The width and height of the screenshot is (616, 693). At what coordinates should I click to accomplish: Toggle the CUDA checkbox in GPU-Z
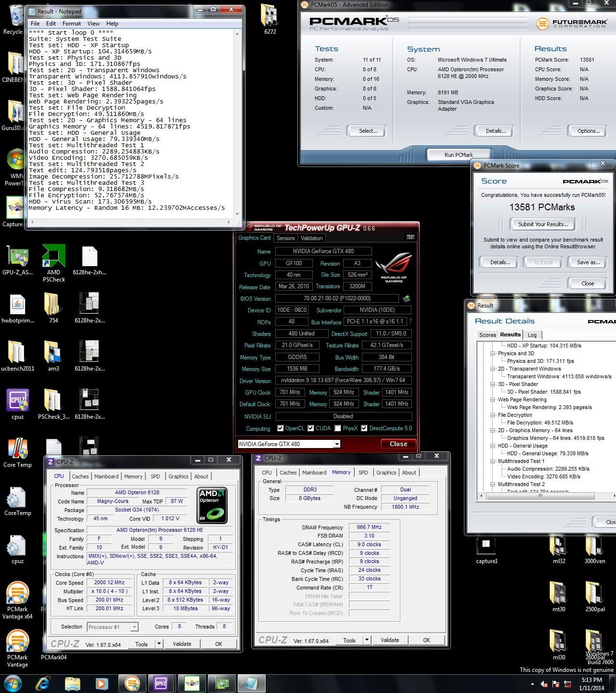click(311, 428)
